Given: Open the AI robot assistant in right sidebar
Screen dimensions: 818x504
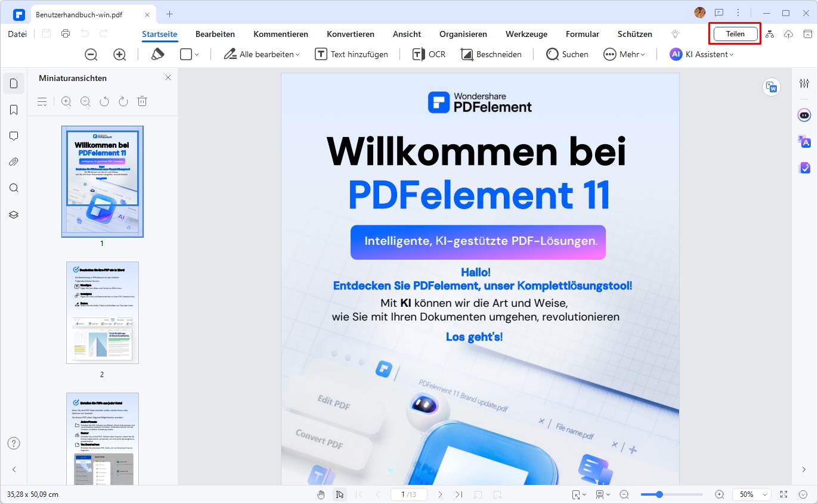Looking at the screenshot, I should click(x=804, y=115).
